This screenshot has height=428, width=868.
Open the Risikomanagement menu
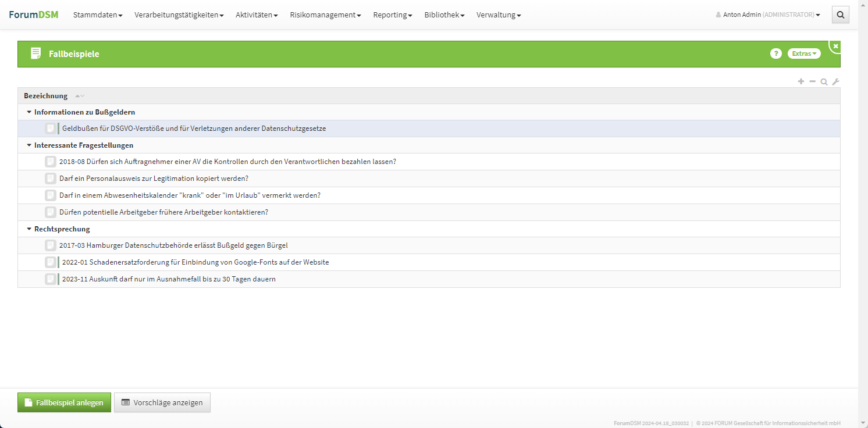click(325, 15)
